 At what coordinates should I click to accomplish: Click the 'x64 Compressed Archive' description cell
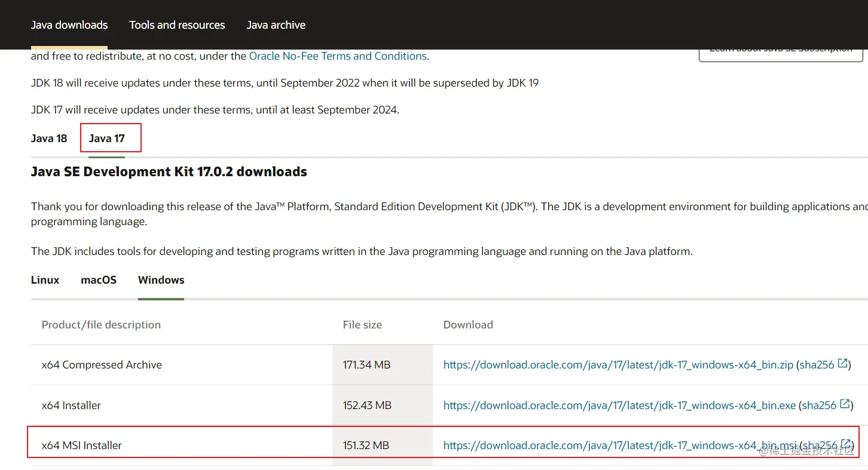point(182,365)
